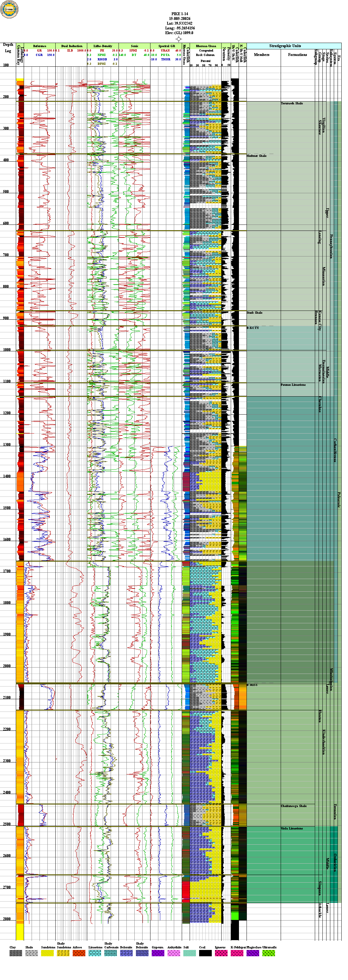The image size is (348, 980).
Task: Click the well location symbol under the elevation
Action: [179, 39]
